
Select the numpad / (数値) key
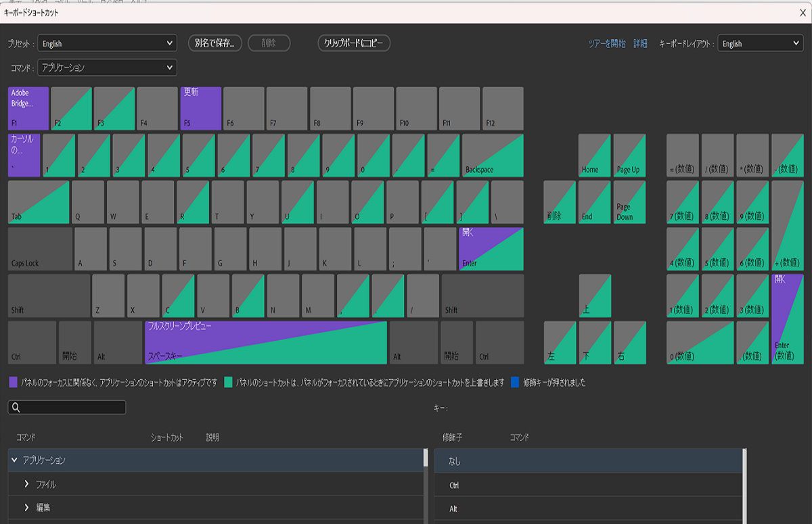coord(718,156)
